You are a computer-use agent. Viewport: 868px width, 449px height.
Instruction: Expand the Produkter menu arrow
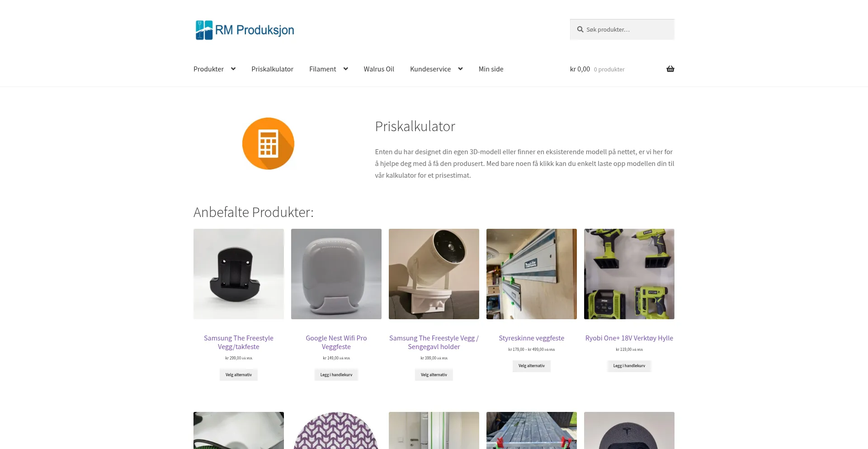(233, 69)
